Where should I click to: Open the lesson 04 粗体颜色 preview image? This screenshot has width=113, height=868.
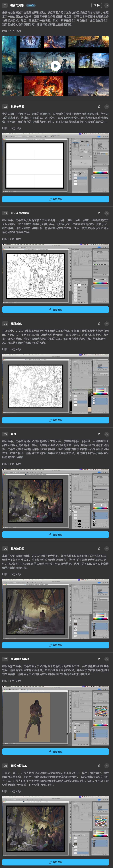point(56,384)
